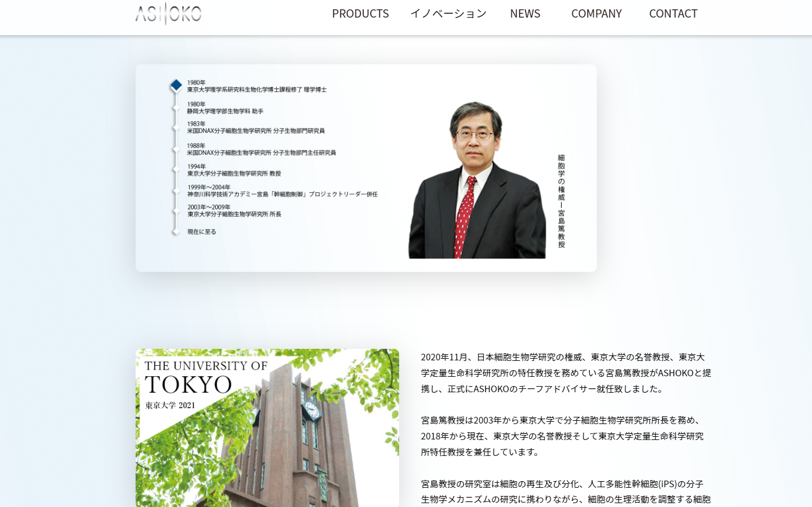Open the PRODUCTS menu
The image size is (812, 507).
360,14
